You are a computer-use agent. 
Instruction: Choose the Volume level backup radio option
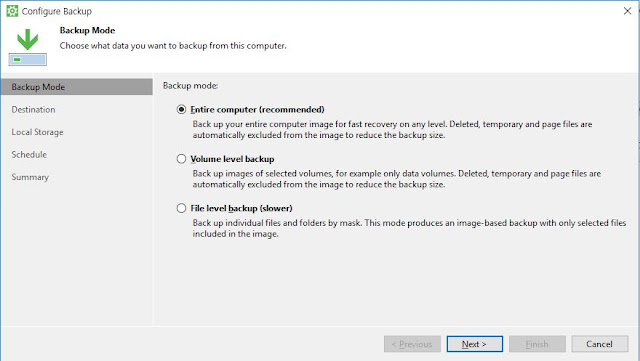point(181,159)
